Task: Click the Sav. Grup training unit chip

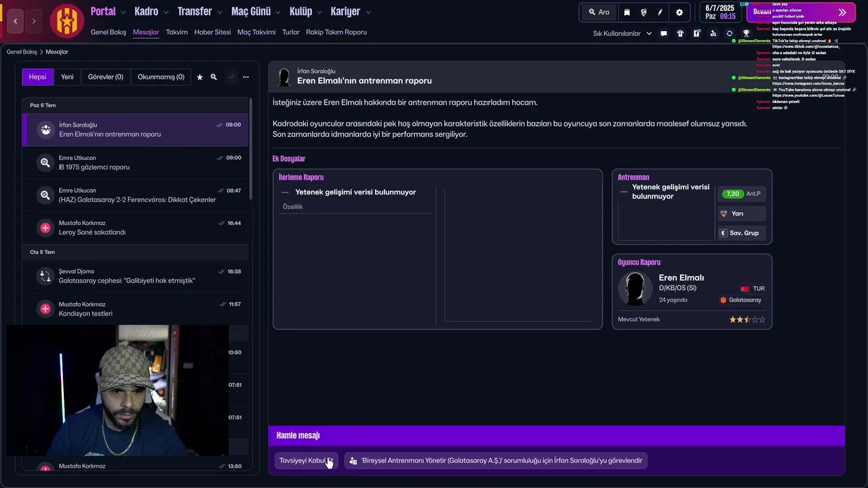Action: [742, 232]
